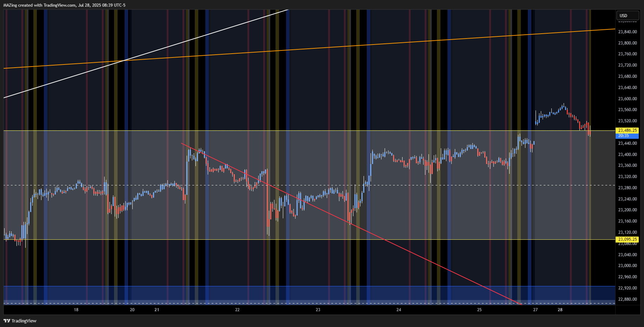Open the USD currency selector
The height and width of the screenshot is (327, 644).
pyautogui.click(x=628, y=15)
